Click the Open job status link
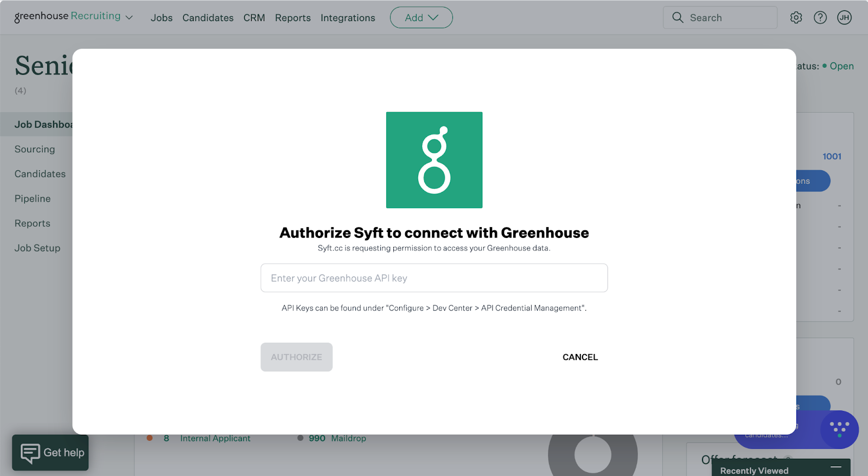 click(841, 66)
